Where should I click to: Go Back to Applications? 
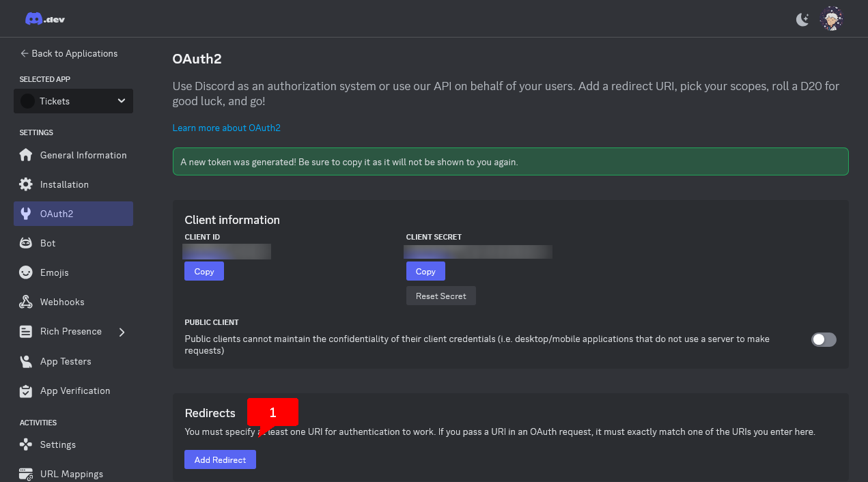[x=68, y=53]
